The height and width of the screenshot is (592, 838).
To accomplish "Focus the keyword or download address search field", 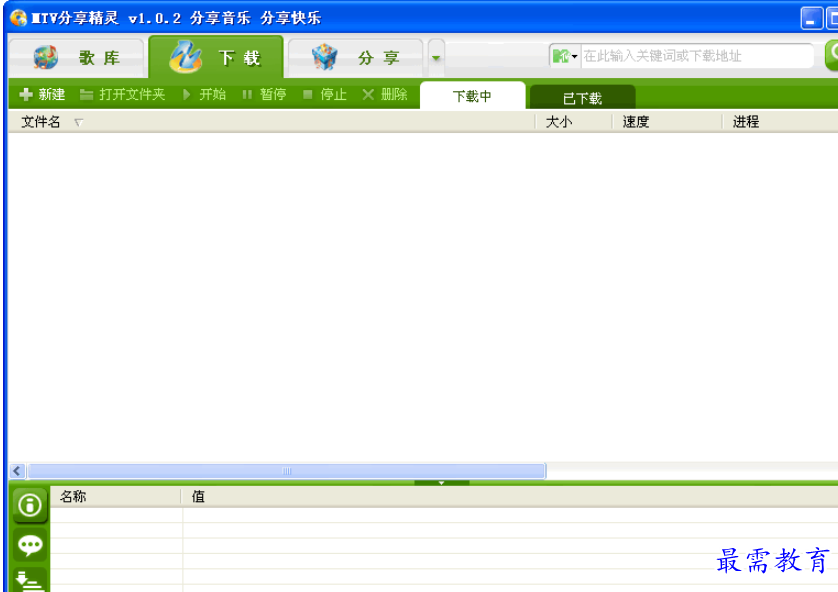I will click(696, 56).
